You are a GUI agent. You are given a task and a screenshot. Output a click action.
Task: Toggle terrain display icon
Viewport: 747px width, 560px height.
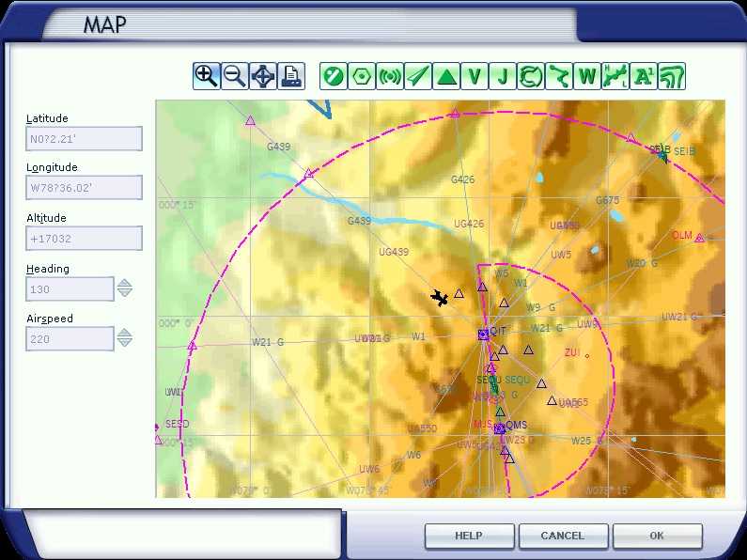[x=672, y=76]
